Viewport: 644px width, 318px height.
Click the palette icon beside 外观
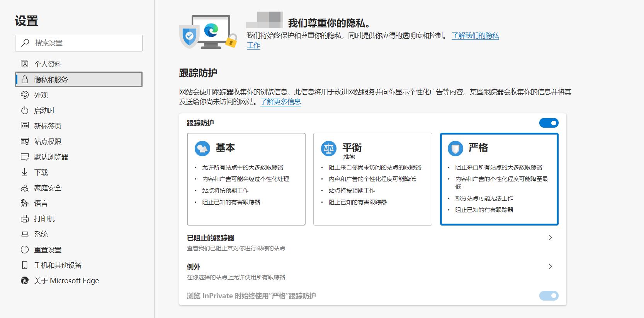24,95
